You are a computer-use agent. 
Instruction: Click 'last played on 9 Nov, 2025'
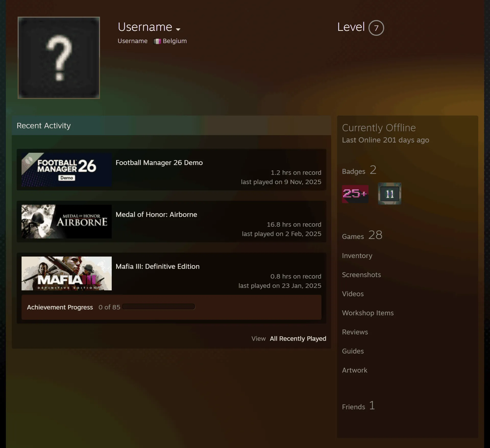(x=281, y=182)
